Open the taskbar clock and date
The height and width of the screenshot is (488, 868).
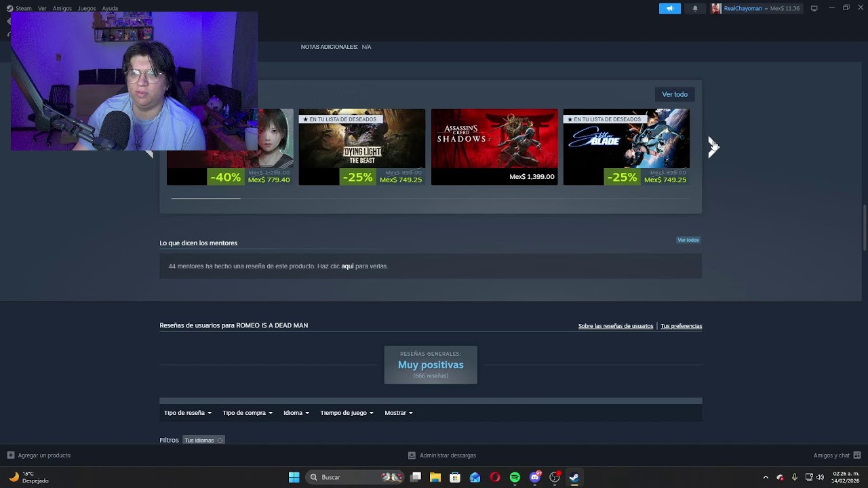[x=846, y=477]
